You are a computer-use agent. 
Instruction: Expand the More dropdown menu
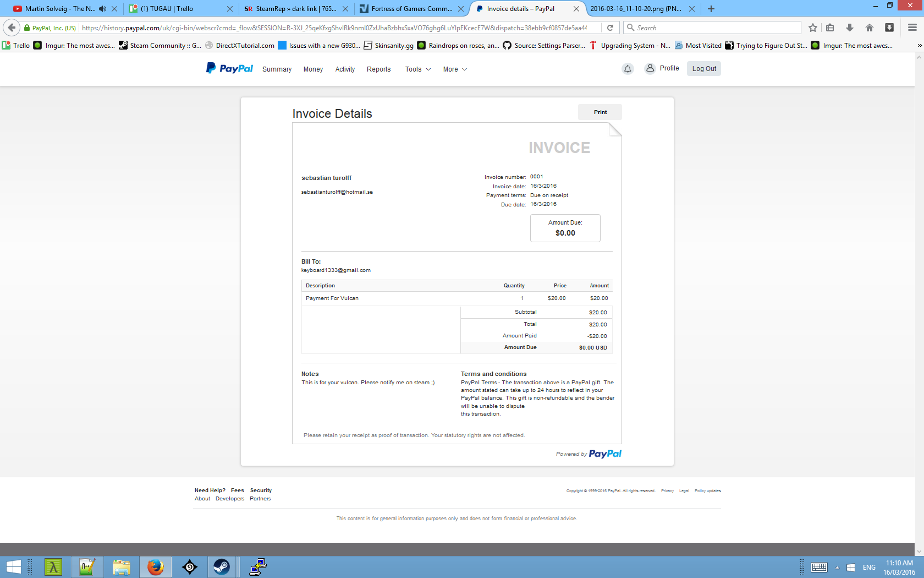(455, 69)
